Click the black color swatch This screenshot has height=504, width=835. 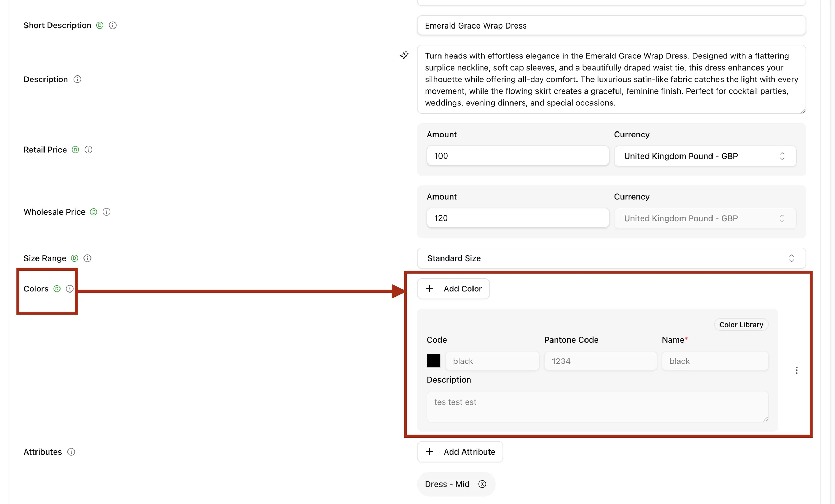coord(434,361)
